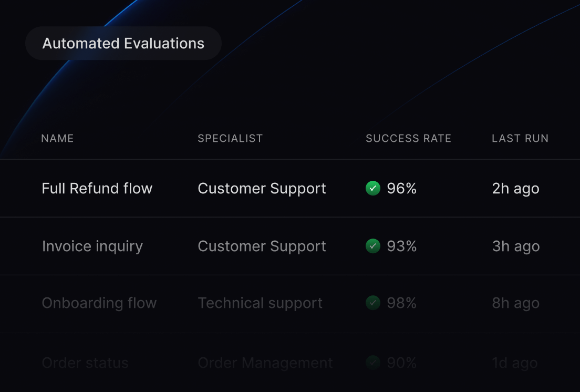Open the SPECIALIST column header filter
Screen dimensions: 580x392
click(x=230, y=138)
